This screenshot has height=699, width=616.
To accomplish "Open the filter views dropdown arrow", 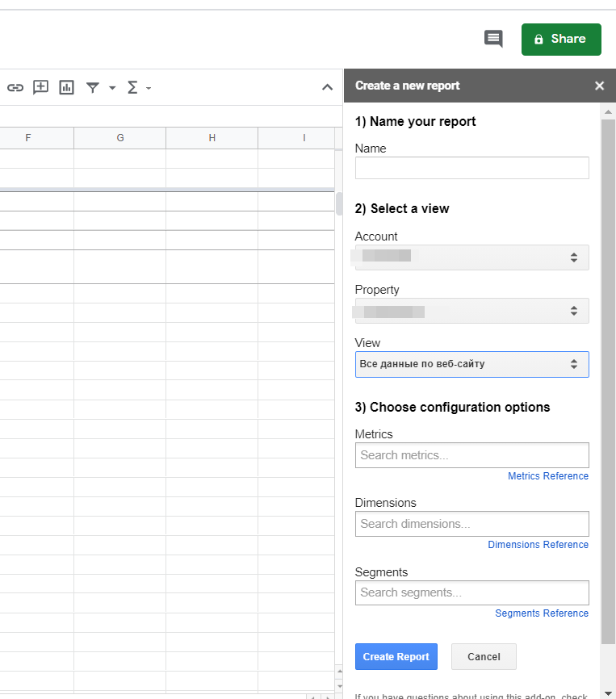I will 112,88.
